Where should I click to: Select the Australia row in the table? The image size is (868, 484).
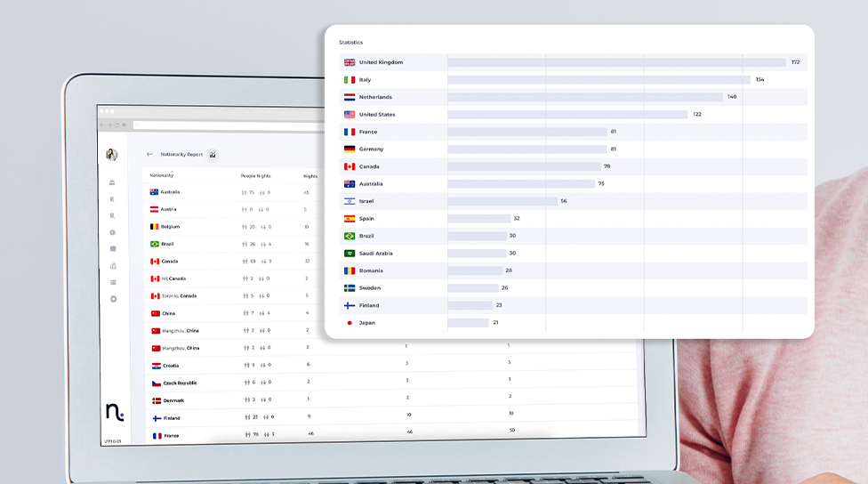point(236,192)
